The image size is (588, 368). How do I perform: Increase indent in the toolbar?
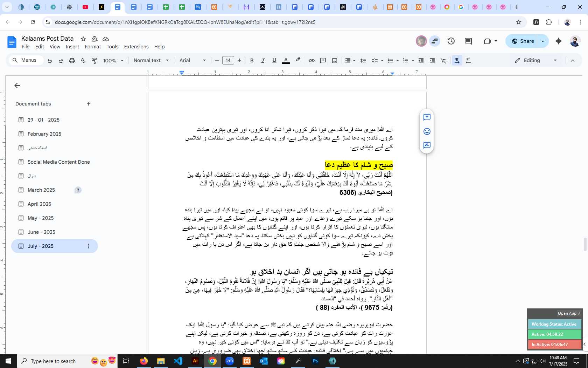click(x=432, y=61)
